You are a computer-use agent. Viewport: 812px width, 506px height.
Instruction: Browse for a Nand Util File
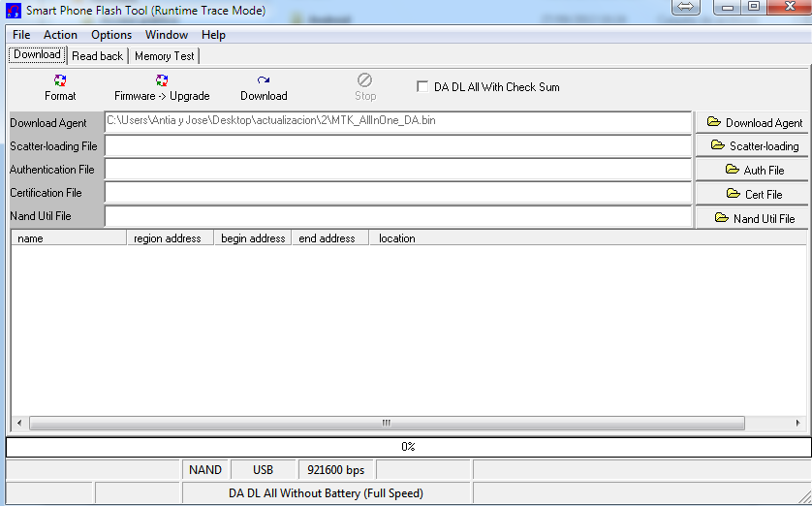pyautogui.click(x=754, y=218)
